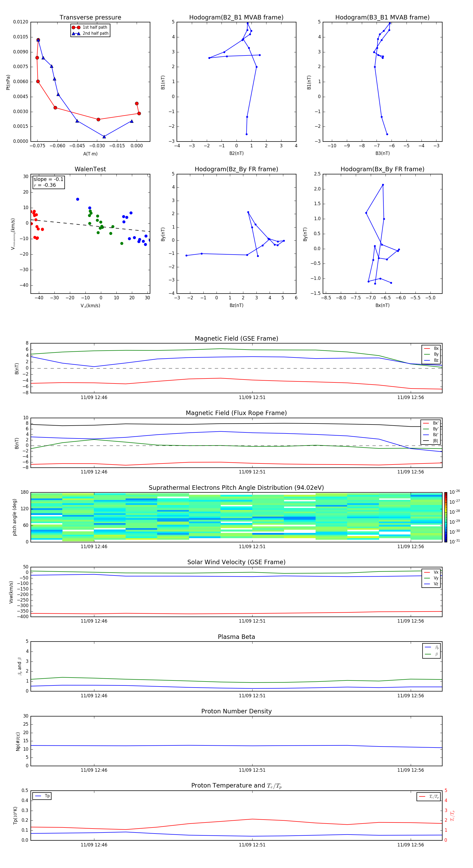Click the "Hodogram(B3_B1 MVAB frame)" title
Viewport: 473px width, 868px height.
382,18
